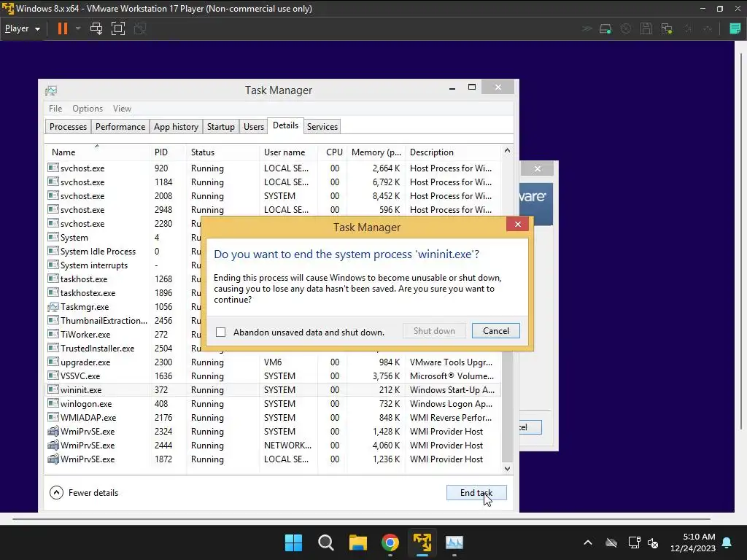Click the CD/DVD device icon in VMware toolbar
Screen dimensions: 747x560
[x=625, y=29]
